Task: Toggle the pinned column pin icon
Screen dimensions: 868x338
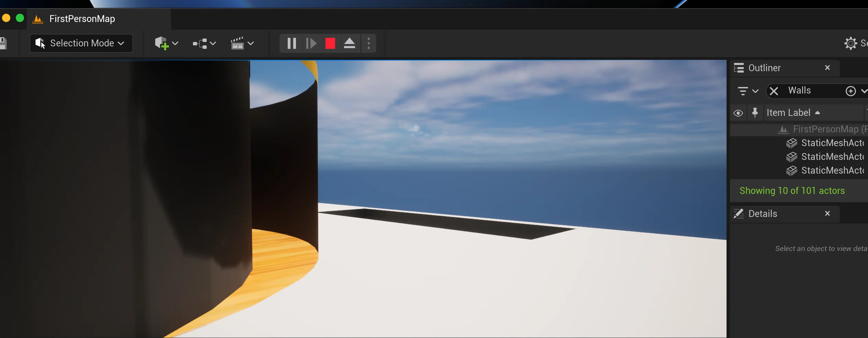Action: (755, 113)
